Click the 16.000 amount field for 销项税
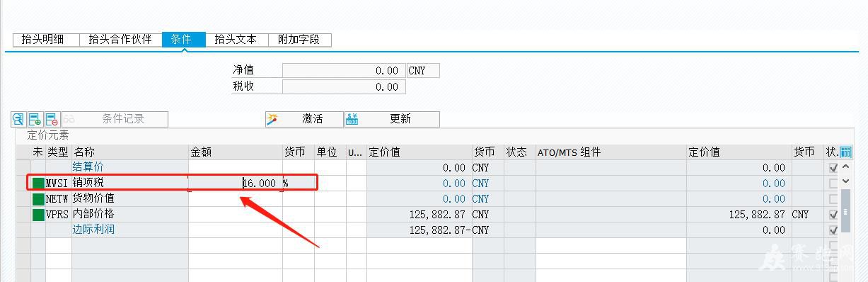This screenshot has height=282, width=868. (x=236, y=183)
